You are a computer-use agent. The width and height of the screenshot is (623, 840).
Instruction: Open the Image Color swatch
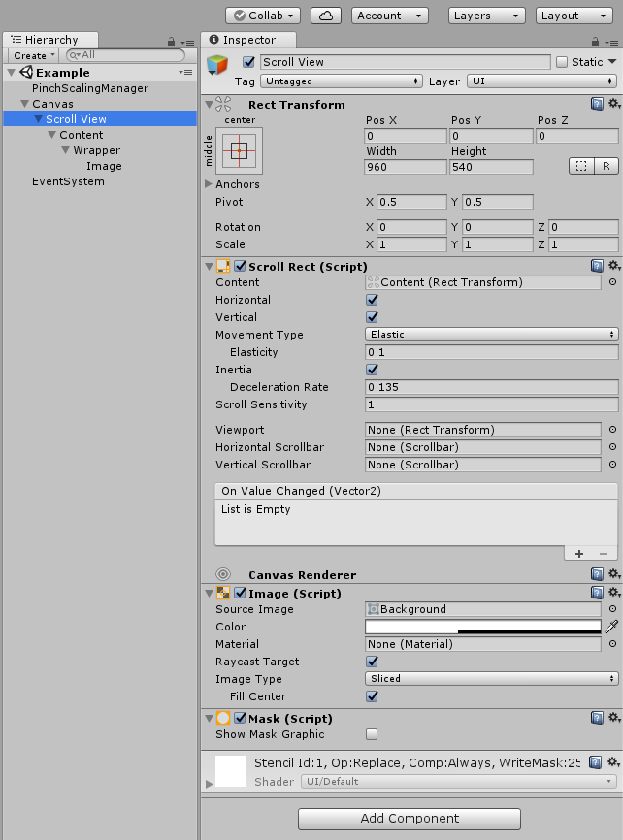(x=483, y=627)
